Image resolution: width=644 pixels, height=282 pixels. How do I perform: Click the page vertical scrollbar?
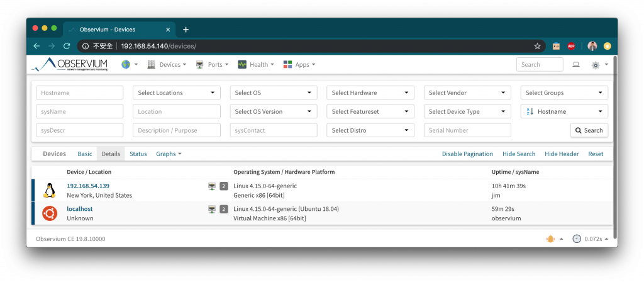(615, 147)
